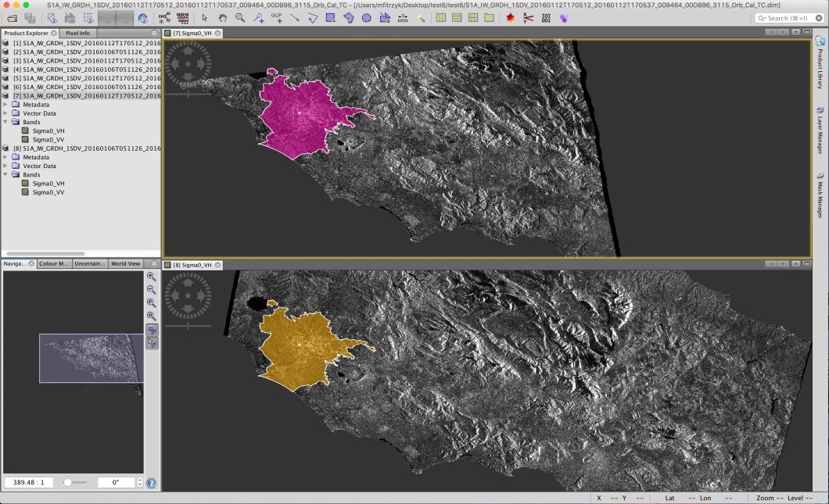Open the Pixel Info comparison tool

(x=76, y=34)
